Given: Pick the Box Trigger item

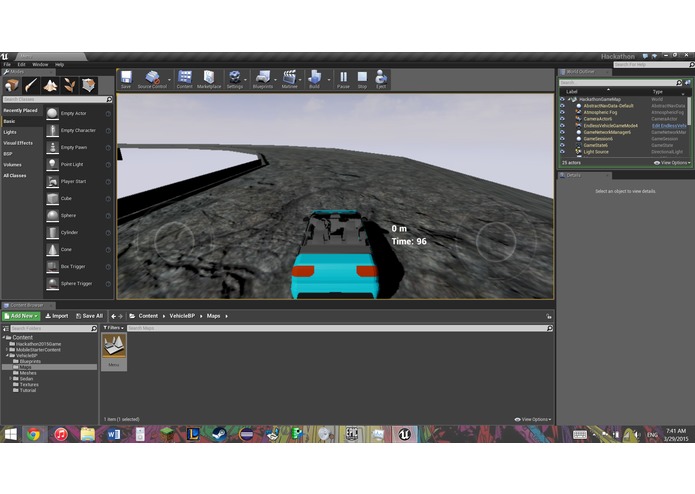Looking at the screenshot, I should click(78, 266).
